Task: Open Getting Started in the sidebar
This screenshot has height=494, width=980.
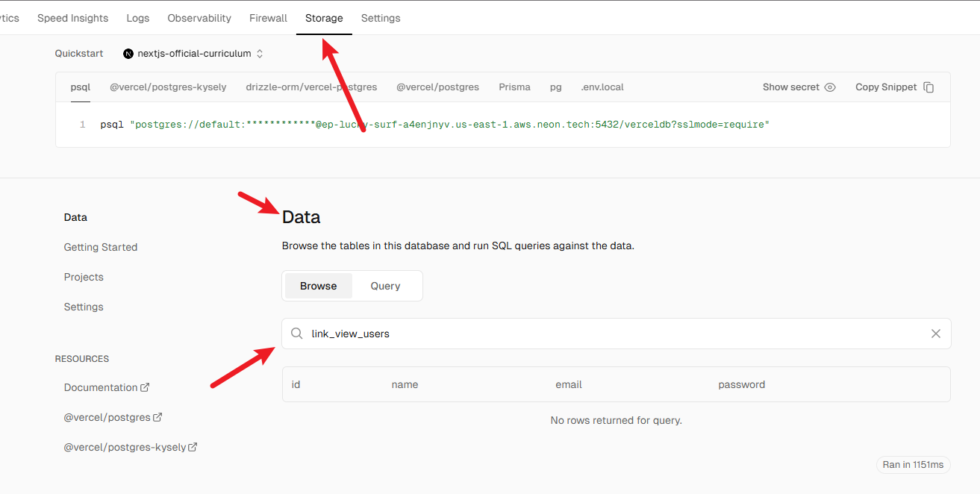Action: click(x=101, y=247)
